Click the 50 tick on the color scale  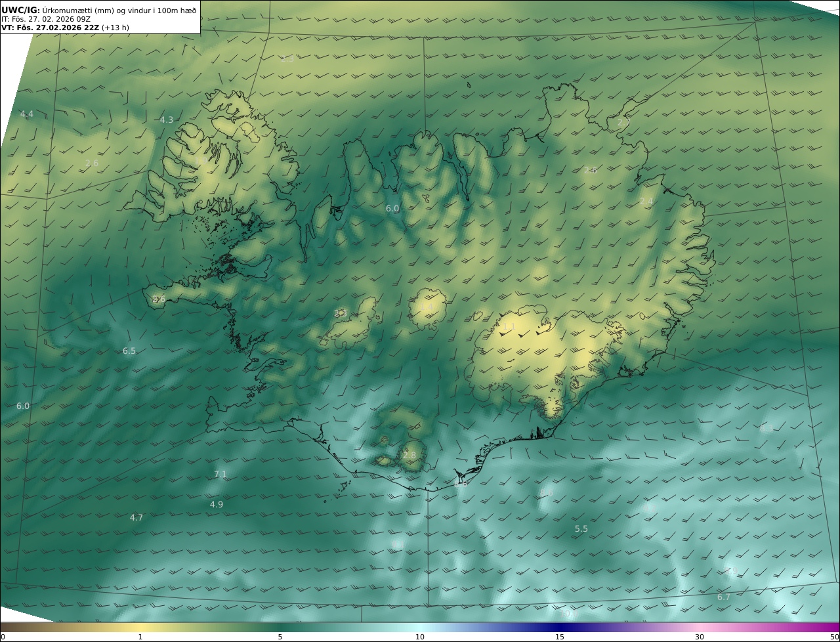click(835, 637)
